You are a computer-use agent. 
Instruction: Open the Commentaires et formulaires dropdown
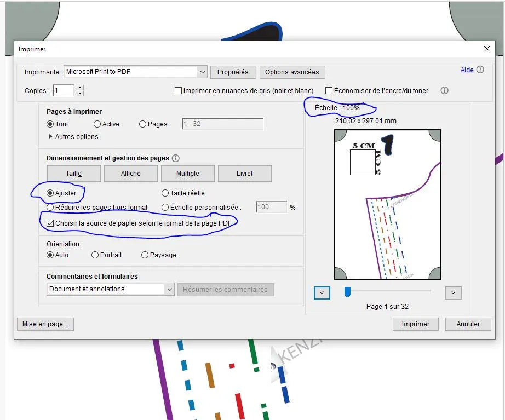(x=111, y=289)
